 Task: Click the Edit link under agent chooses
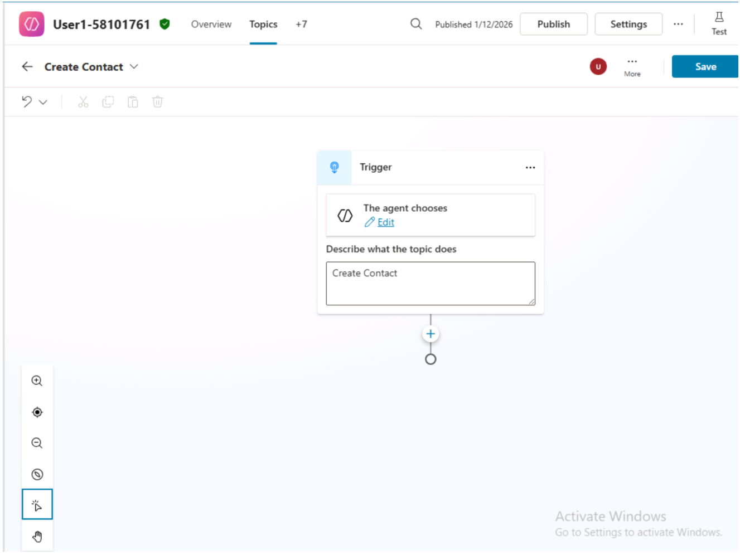click(385, 222)
